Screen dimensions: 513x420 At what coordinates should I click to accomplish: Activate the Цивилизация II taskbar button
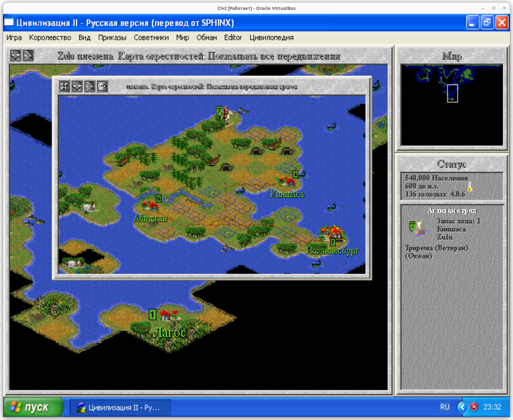(120, 407)
